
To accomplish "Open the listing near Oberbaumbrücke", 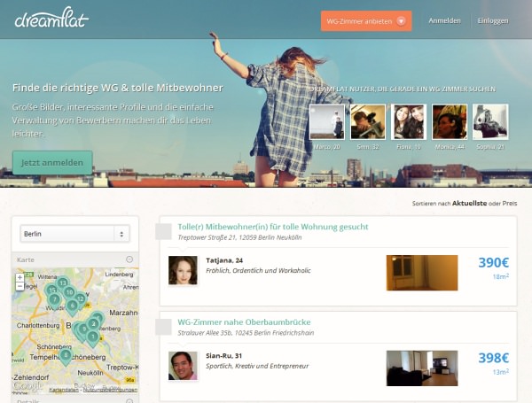I will point(245,322).
